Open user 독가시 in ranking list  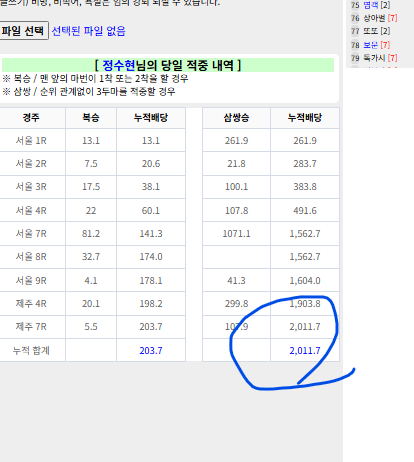[x=374, y=58]
